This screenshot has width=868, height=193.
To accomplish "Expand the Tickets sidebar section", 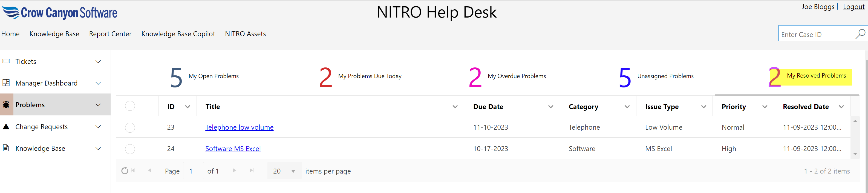I will click(x=98, y=62).
